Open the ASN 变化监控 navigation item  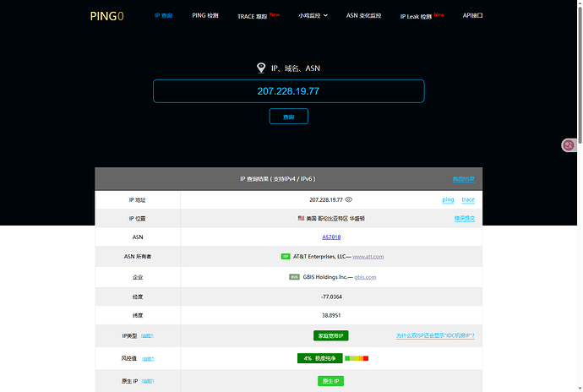click(x=363, y=15)
